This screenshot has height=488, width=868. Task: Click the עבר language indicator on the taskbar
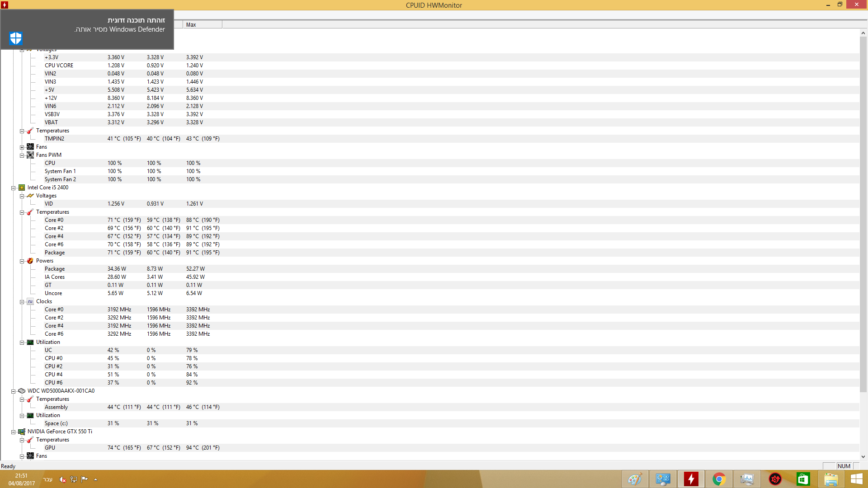47,479
